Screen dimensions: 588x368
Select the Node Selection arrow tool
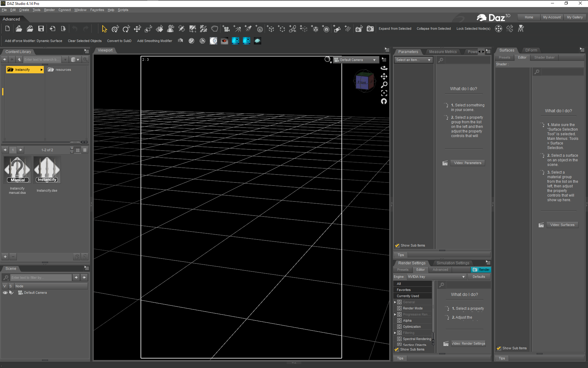click(104, 29)
